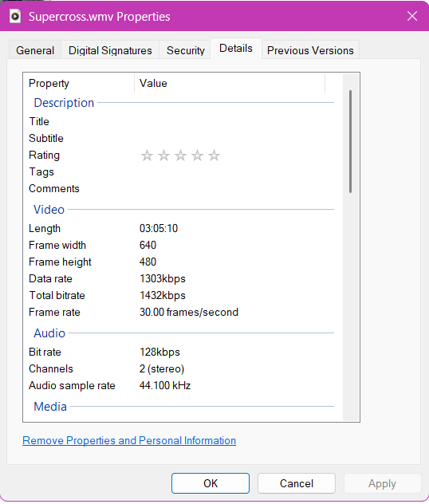This screenshot has height=504, width=429.
Task: Click the Total bitrate label
Action: pos(57,295)
